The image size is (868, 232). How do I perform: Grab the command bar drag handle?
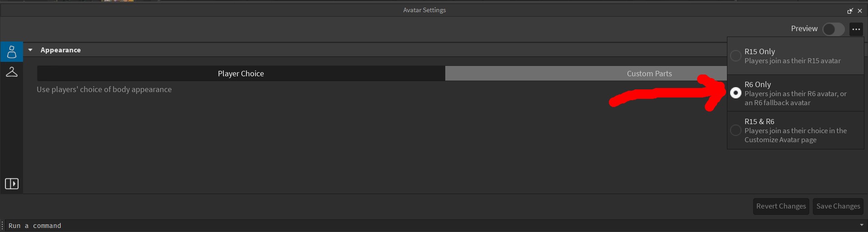(x=3, y=225)
